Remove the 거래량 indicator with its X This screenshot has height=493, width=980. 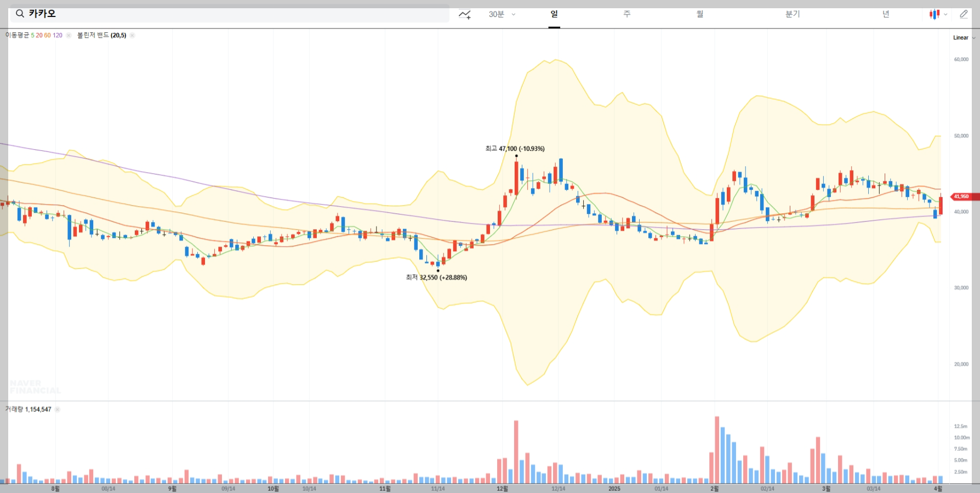point(58,409)
